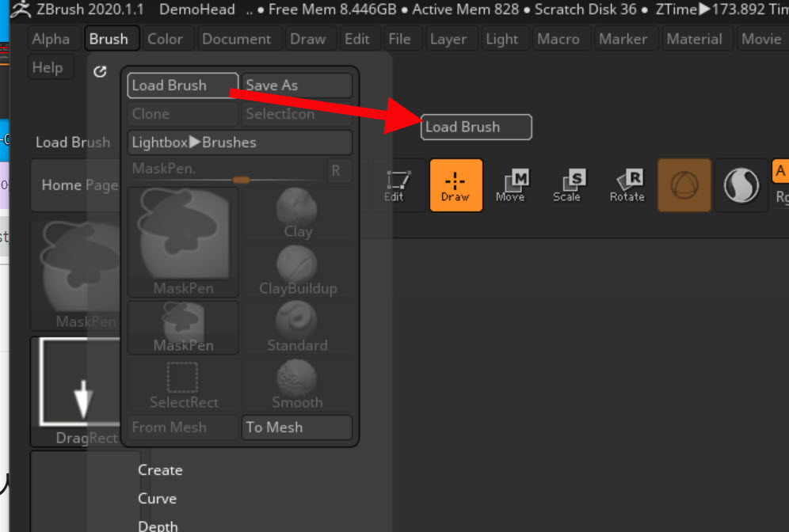
Task: Click the palette refresh circular arrow icon
Action: (100, 71)
